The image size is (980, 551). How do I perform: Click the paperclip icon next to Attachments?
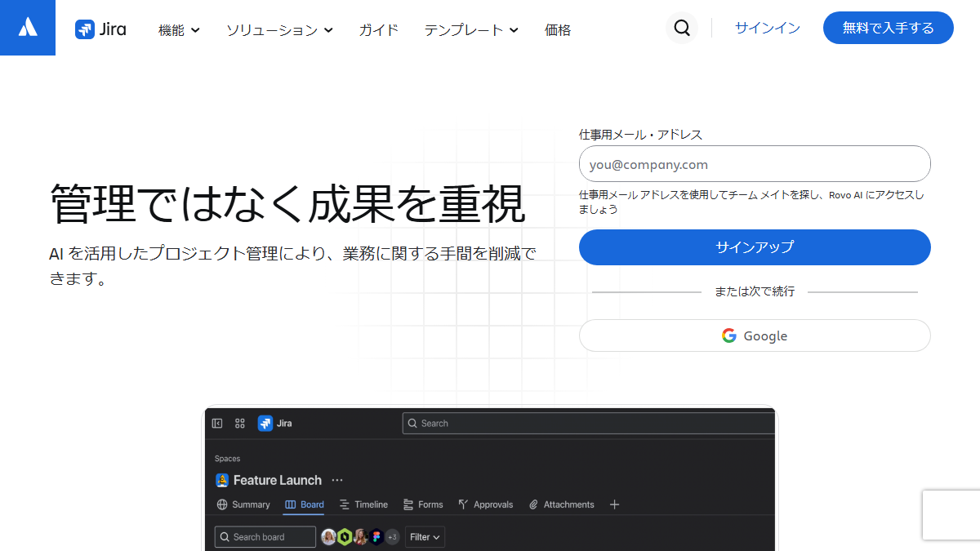(533, 504)
